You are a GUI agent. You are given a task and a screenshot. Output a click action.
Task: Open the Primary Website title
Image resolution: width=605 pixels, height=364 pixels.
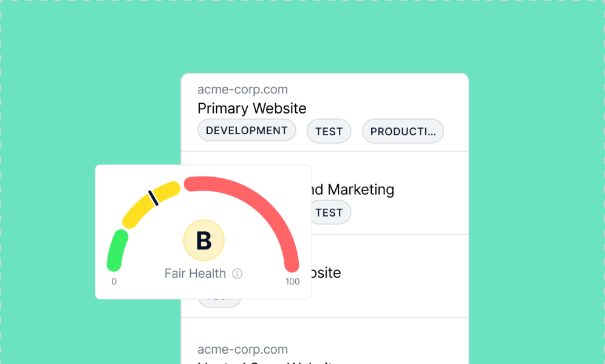(251, 108)
